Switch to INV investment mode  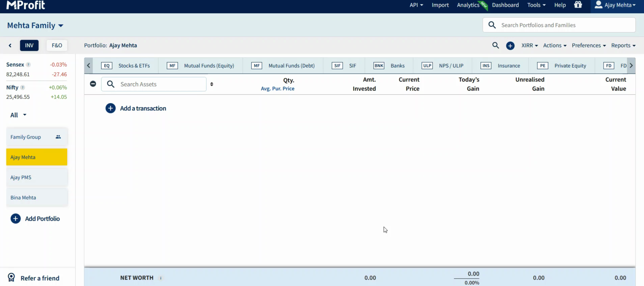[x=29, y=45]
